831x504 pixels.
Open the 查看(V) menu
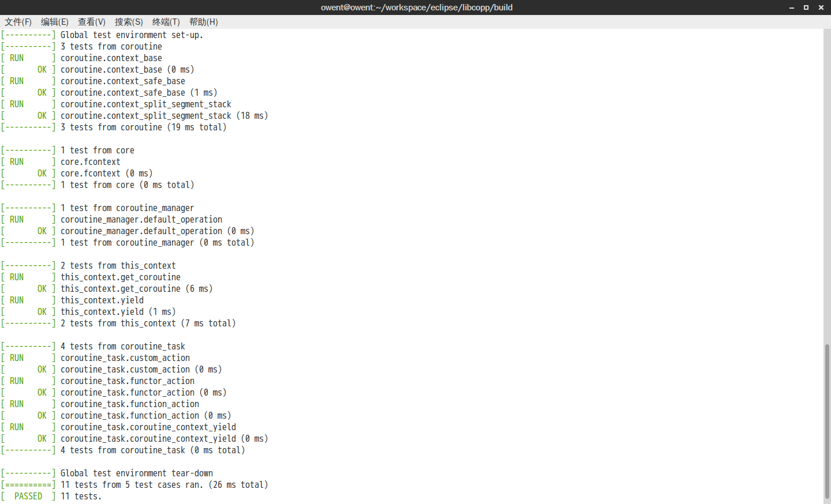pos(91,22)
